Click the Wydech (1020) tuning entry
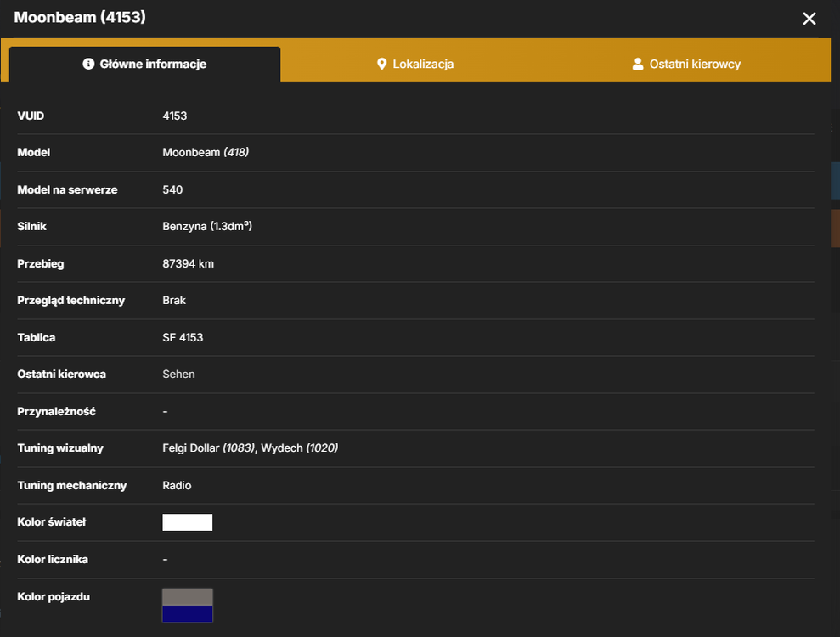Image resolution: width=840 pixels, height=637 pixels. (x=300, y=448)
